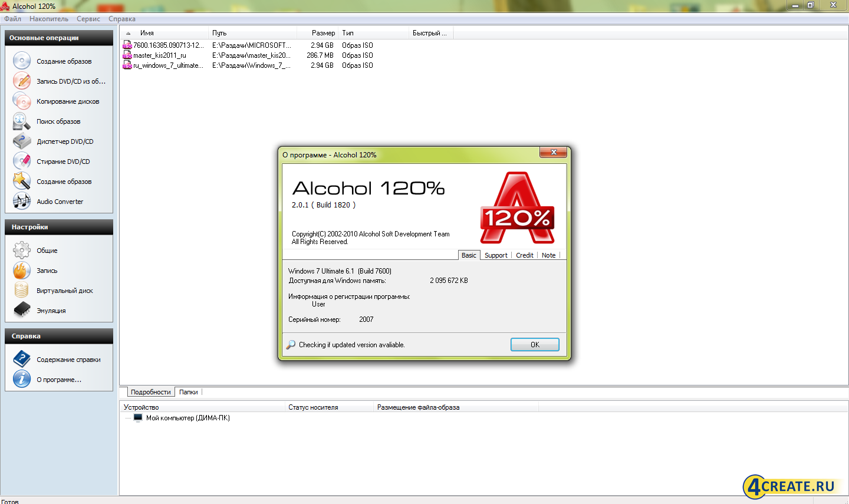Sort the list by Размер column
The image size is (849, 504).
(x=318, y=33)
